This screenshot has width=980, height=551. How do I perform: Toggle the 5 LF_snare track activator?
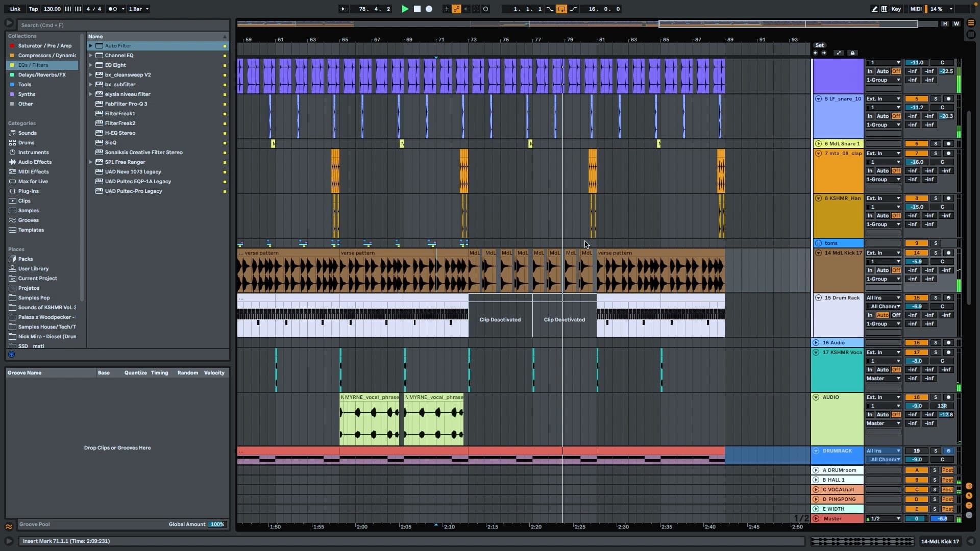(x=916, y=99)
